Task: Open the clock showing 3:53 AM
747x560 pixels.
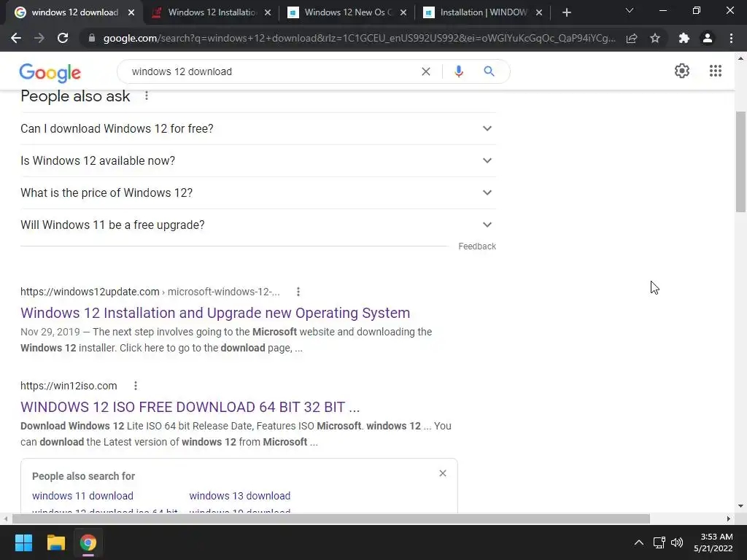Action: pos(713,542)
